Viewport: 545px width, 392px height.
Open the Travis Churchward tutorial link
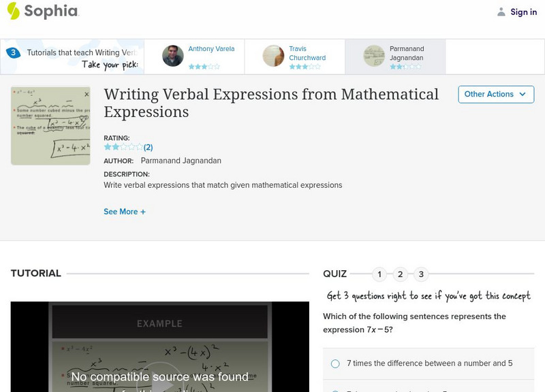[307, 53]
